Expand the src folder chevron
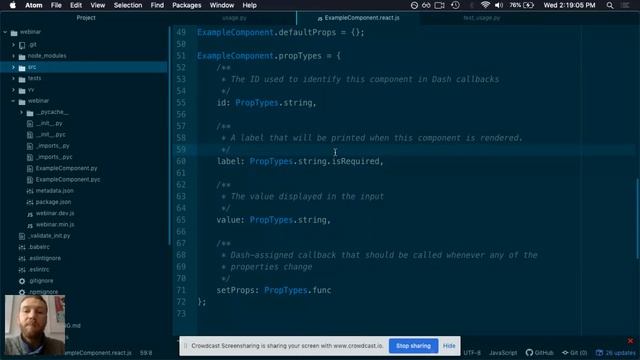This screenshot has height=360, width=640. pyautogui.click(x=13, y=67)
